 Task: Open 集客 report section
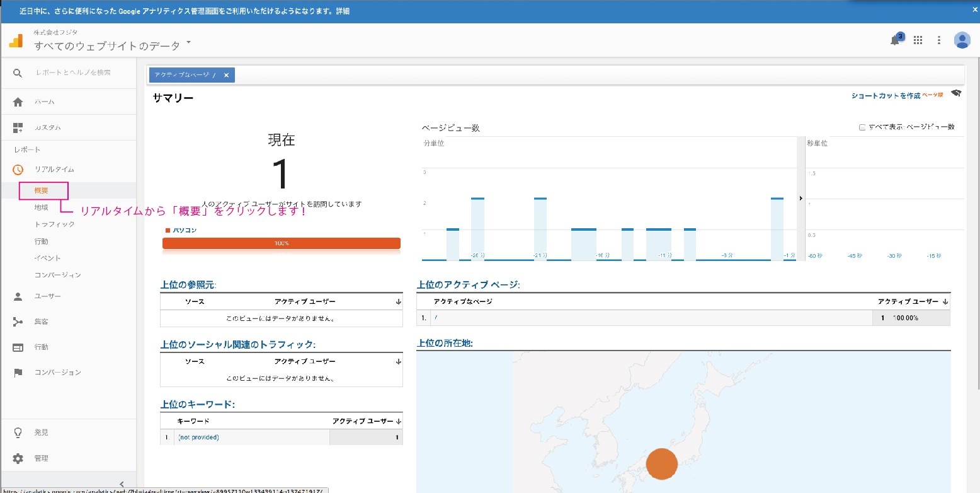click(x=42, y=322)
